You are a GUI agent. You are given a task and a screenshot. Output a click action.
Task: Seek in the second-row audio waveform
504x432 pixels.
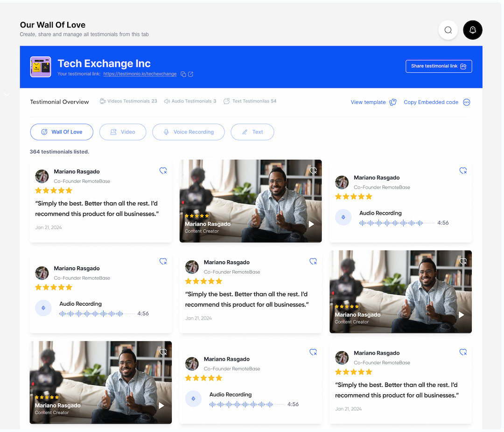click(x=97, y=314)
